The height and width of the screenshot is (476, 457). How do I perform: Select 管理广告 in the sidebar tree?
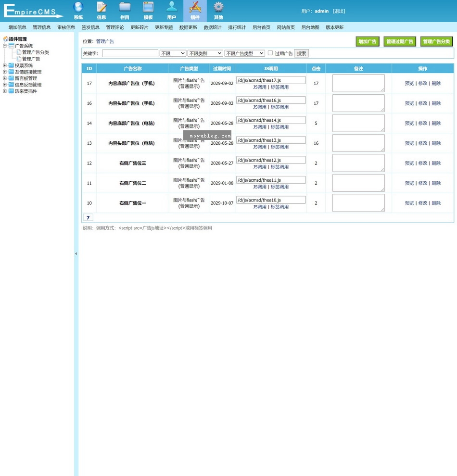click(31, 59)
